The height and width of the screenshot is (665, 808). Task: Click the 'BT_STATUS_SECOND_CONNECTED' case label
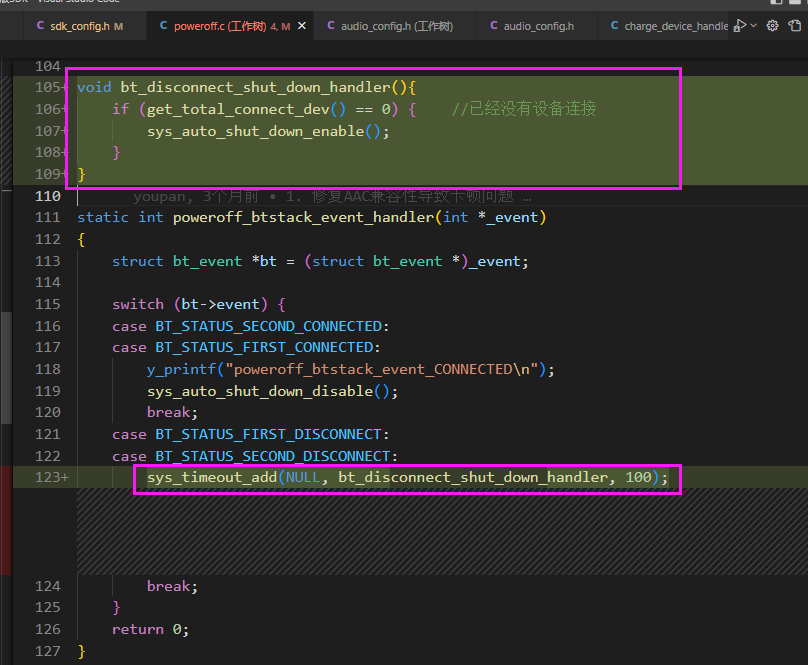268,326
